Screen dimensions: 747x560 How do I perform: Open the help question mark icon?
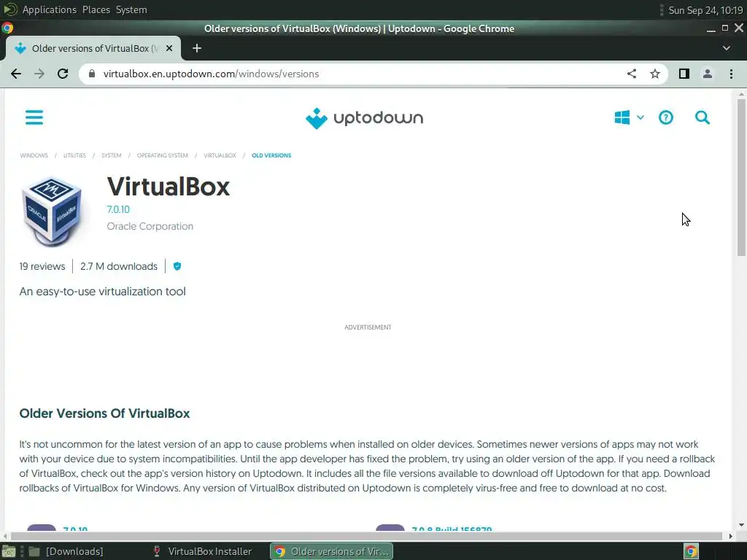665,117
